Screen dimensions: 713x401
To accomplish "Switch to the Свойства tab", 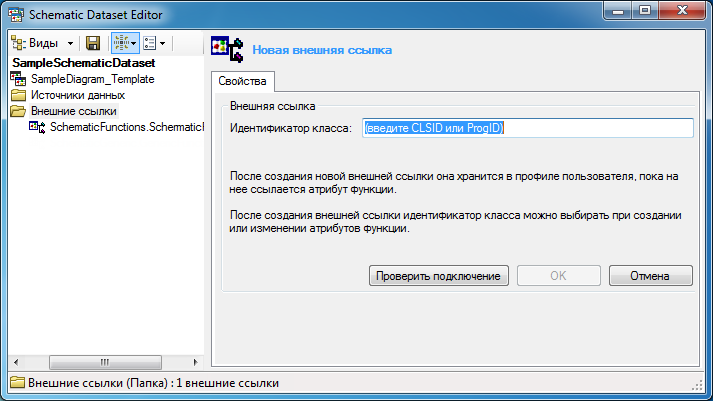I will 243,81.
